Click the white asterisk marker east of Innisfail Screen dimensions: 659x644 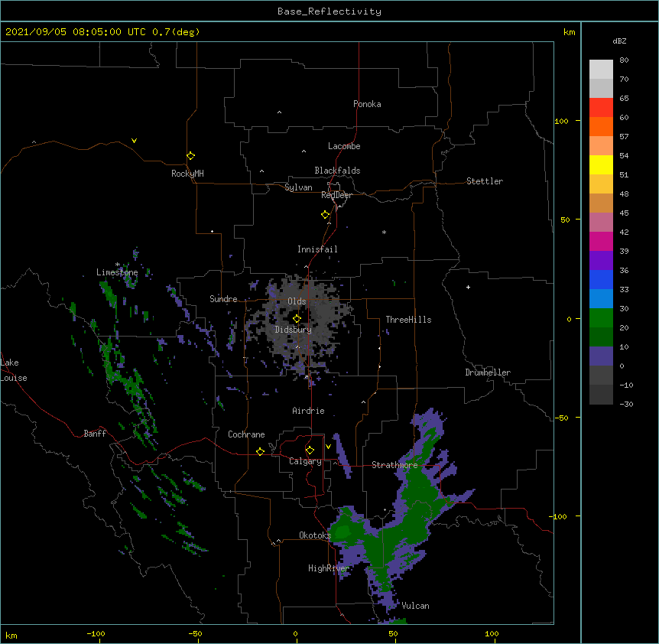coord(384,232)
